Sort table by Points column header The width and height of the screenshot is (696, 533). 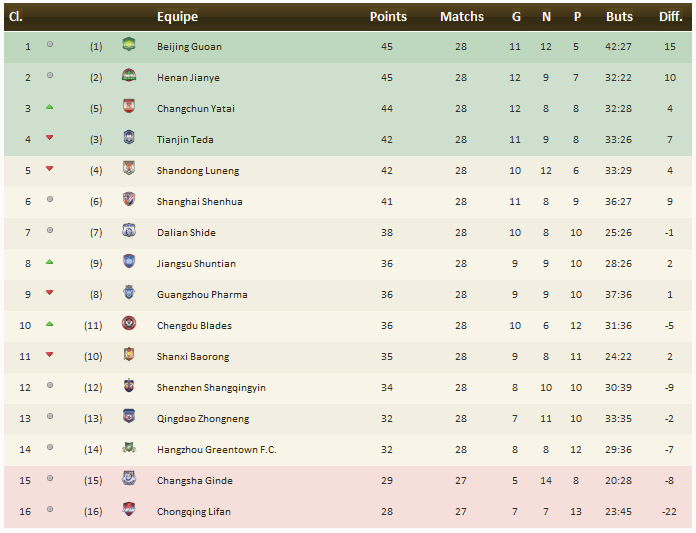pyautogui.click(x=388, y=17)
